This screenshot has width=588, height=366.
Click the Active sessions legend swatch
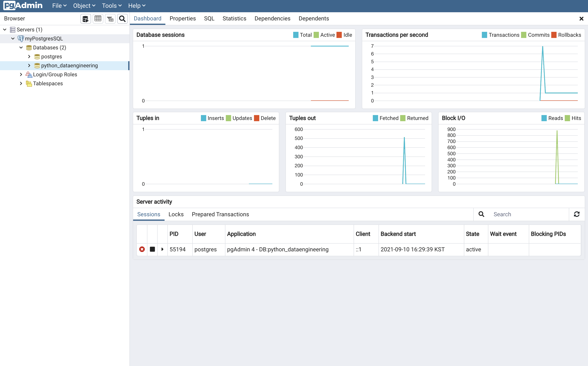coord(316,35)
